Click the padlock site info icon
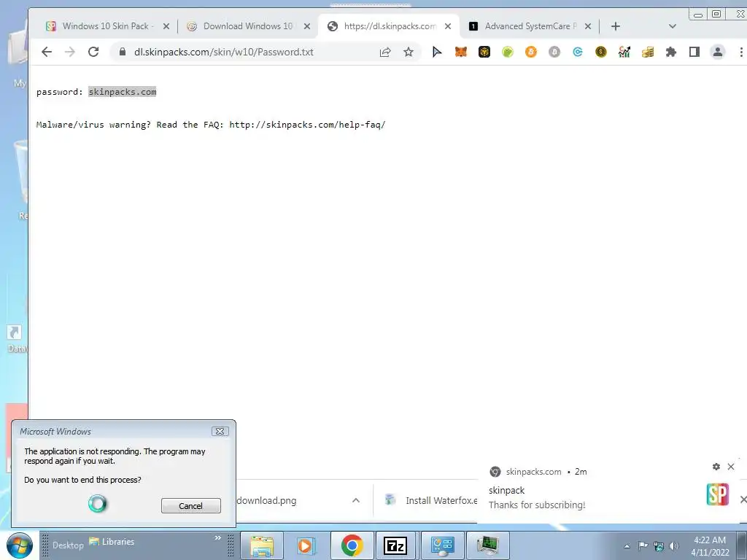The image size is (747, 560). tap(123, 52)
